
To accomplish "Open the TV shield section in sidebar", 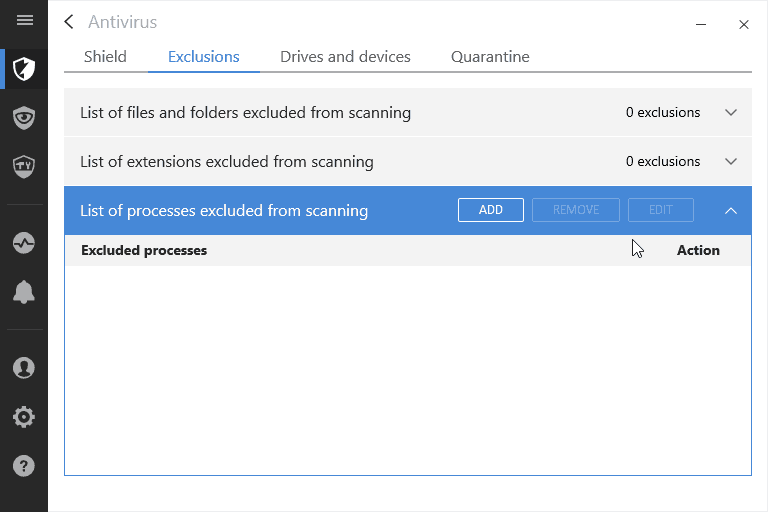I will point(24,166).
